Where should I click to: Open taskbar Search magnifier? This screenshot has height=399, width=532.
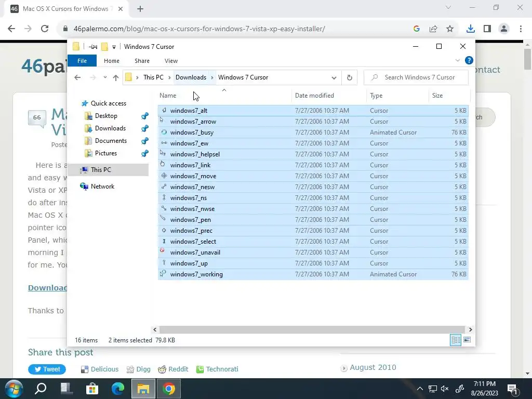click(x=41, y=389)
